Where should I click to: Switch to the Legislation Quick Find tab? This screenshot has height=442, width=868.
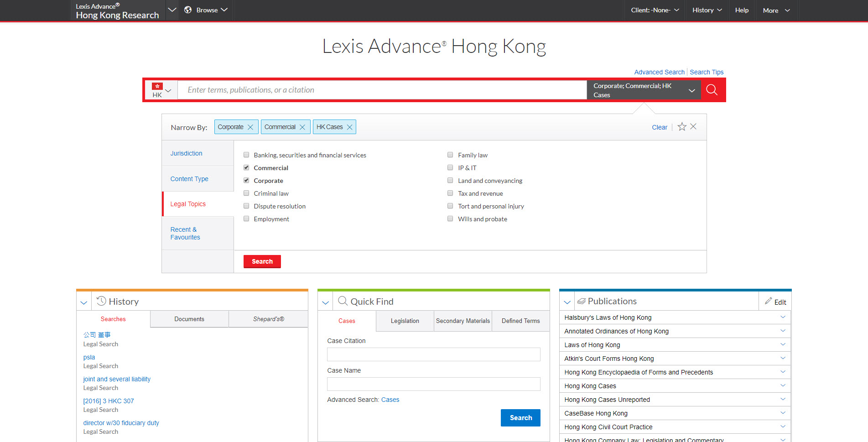405,321
